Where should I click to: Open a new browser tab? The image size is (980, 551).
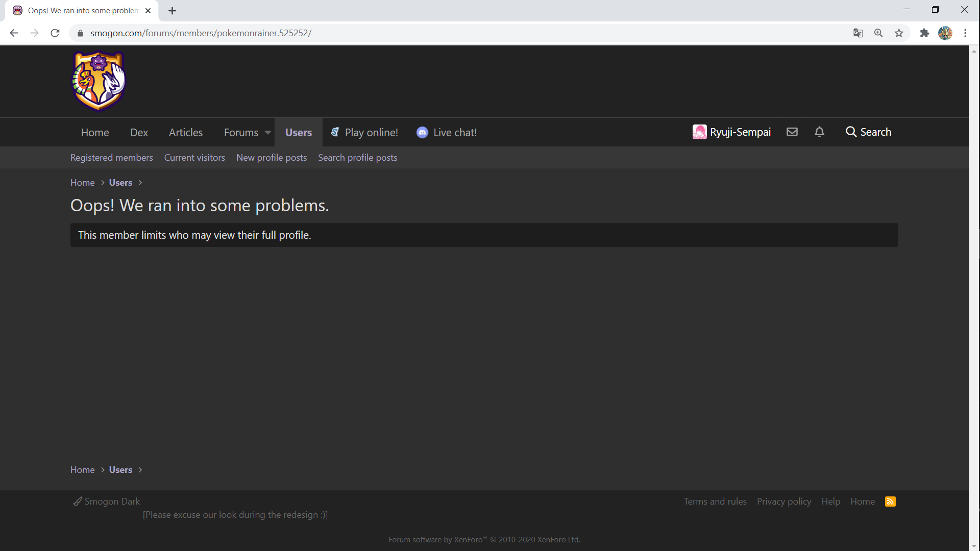click(173, 11)
